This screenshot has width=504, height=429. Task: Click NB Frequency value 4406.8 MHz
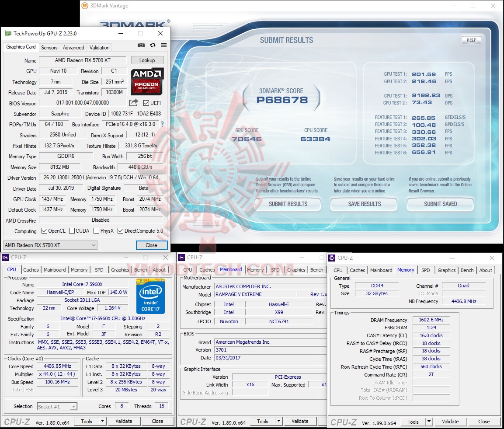click(x=464, y=301)
